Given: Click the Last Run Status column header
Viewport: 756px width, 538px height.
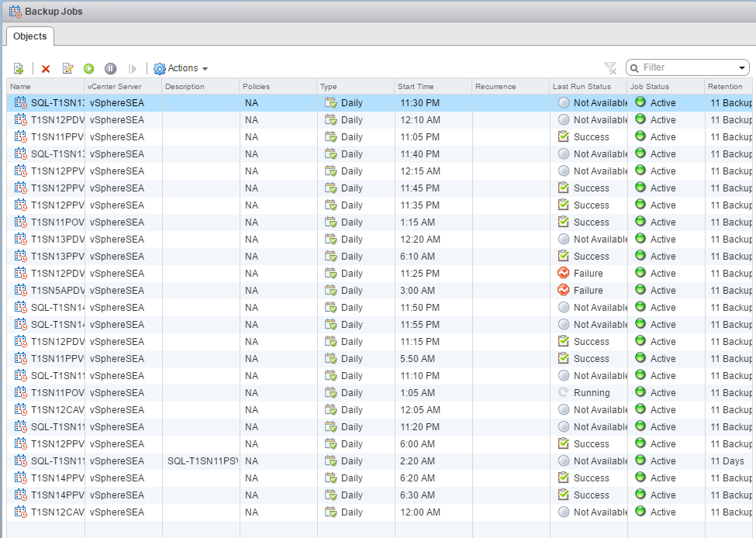Looking at the screenshot, I should coord(588,86).
